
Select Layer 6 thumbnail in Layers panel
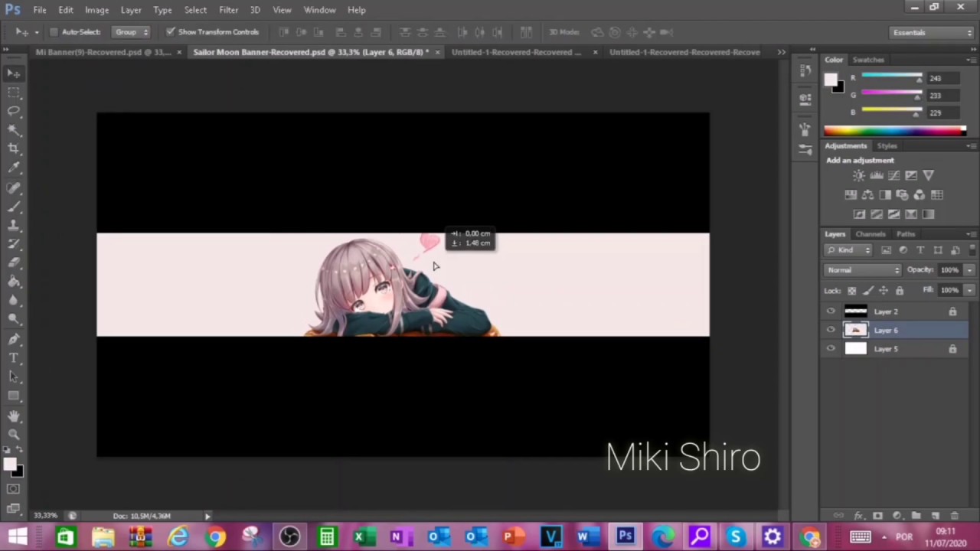pyautogui.click(x=855, y=330)
